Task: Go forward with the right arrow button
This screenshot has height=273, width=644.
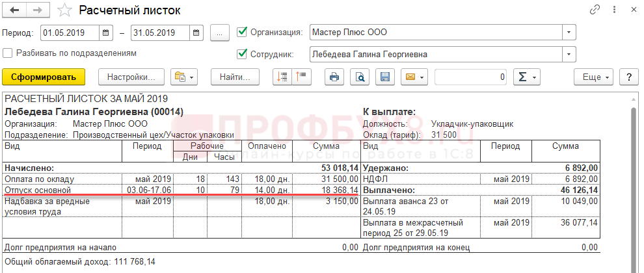Action: coord(39,10)
